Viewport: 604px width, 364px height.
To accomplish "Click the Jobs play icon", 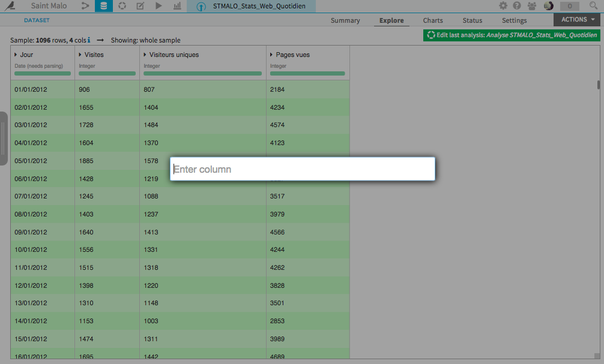I will 159,6.
